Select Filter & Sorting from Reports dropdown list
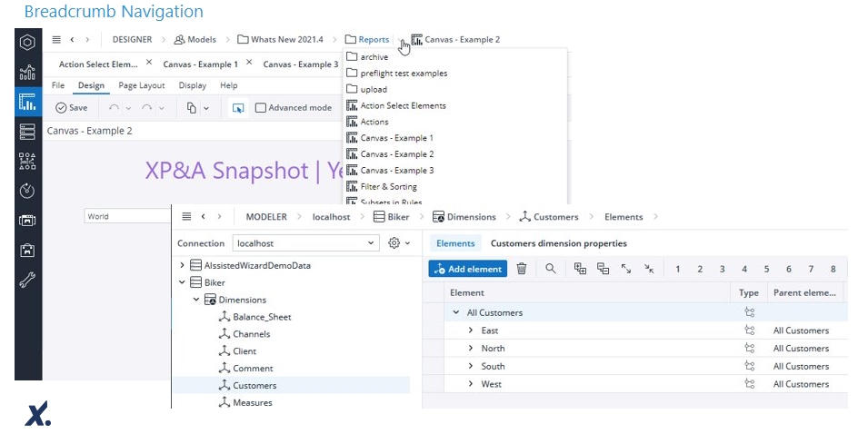This screenshot has height=434, width=868. click(x=388, y=186)
